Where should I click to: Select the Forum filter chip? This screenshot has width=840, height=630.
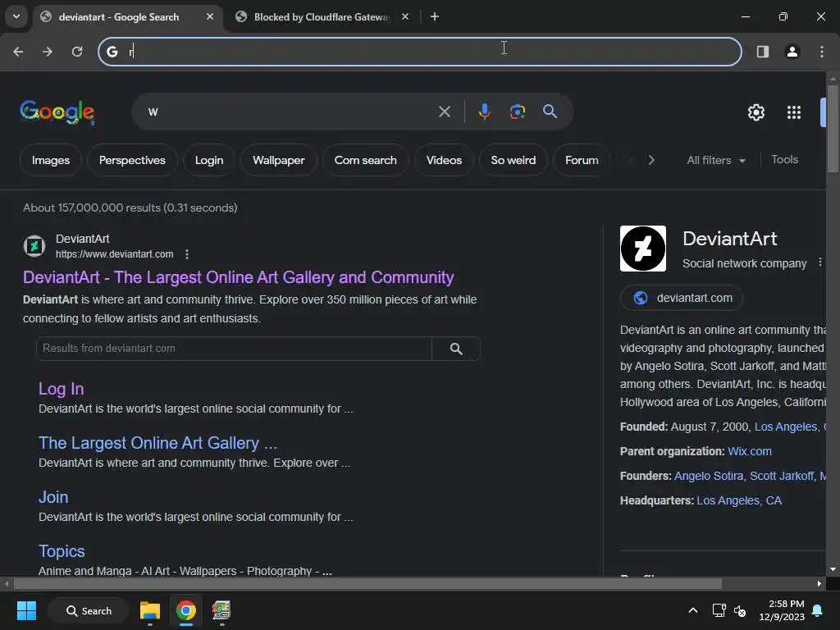(582, 160)
